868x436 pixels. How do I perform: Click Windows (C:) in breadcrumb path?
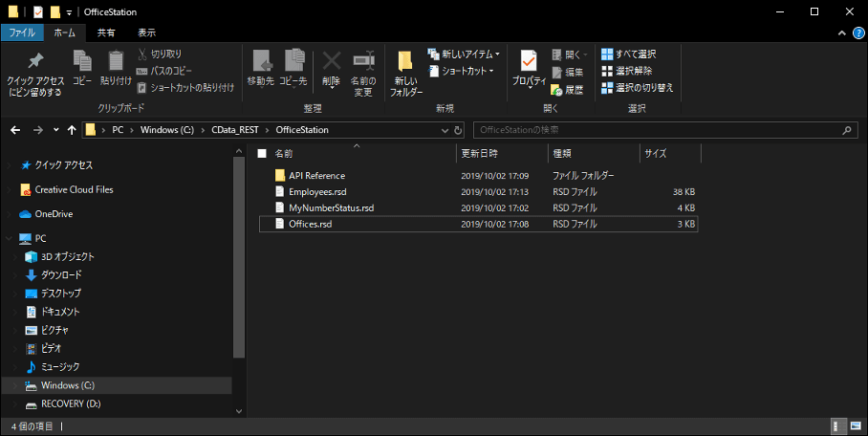click(166, 130)
